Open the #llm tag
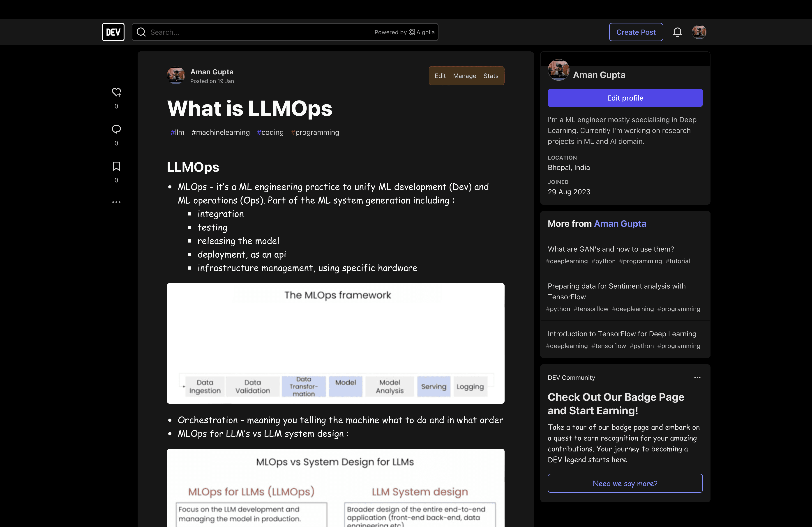 point(178,132)
